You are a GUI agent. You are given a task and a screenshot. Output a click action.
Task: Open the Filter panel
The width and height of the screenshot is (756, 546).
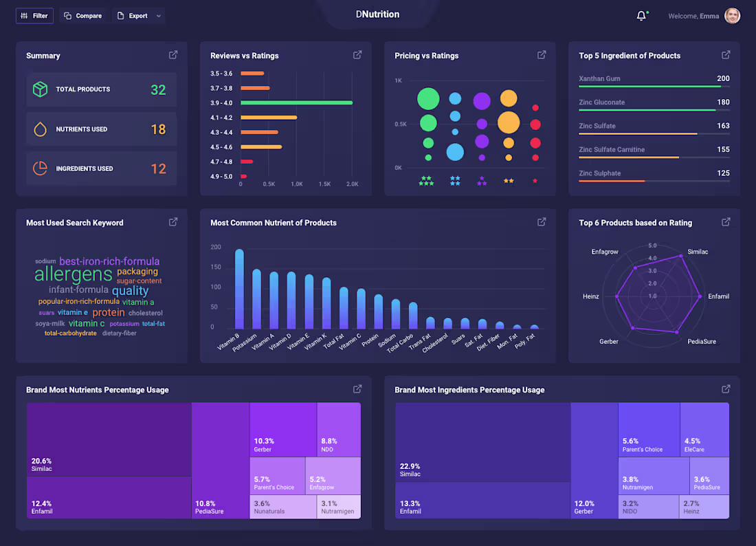[x=34, y=16]
